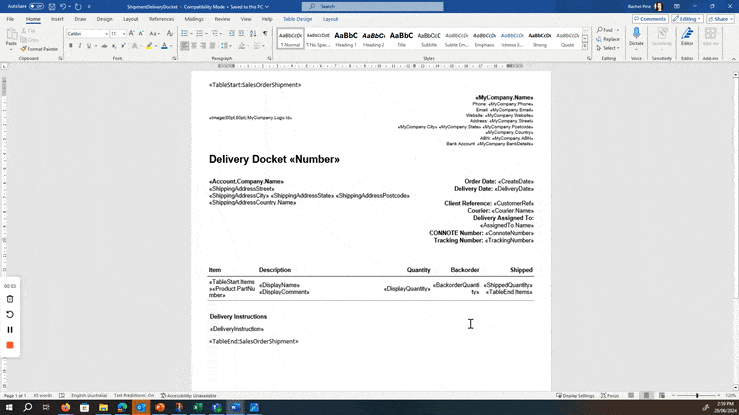Click the Comments button
The width and height of the screenshot is (739, 415).
tap(650, 18)
